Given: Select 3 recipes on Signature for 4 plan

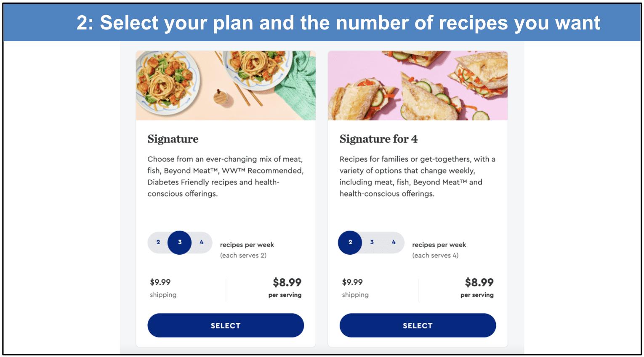Looking at the screenshot, I should tap(372, 242).
